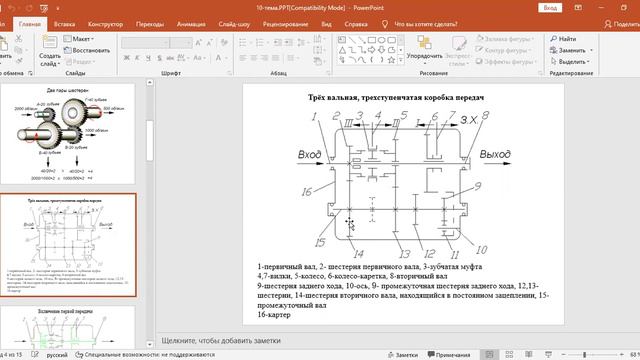The image size is (640, 360).
Task: Switch to slide sorter view icon
Action: pyautogui.click(x=509, y=354)
